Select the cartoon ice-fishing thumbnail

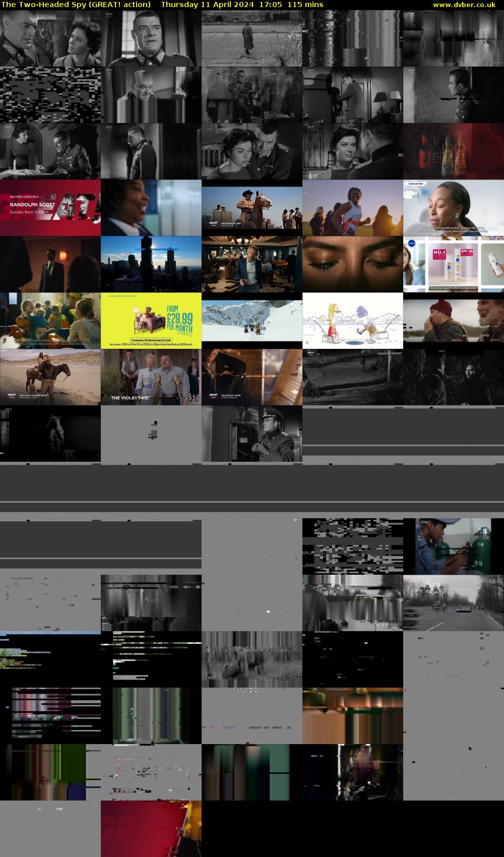pyautogui.click(x=353, y=321)
